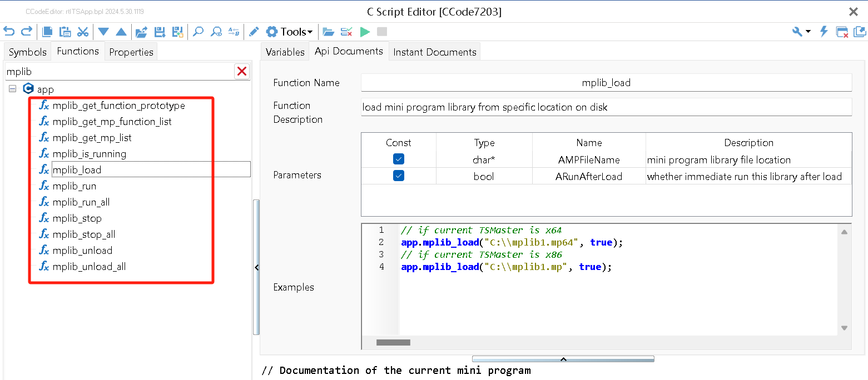
Task: Select mplib_run_all function
Action: tap(81, 202)
